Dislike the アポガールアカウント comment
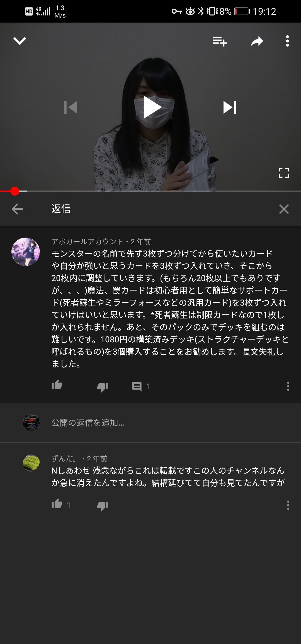 pos(102,387)
